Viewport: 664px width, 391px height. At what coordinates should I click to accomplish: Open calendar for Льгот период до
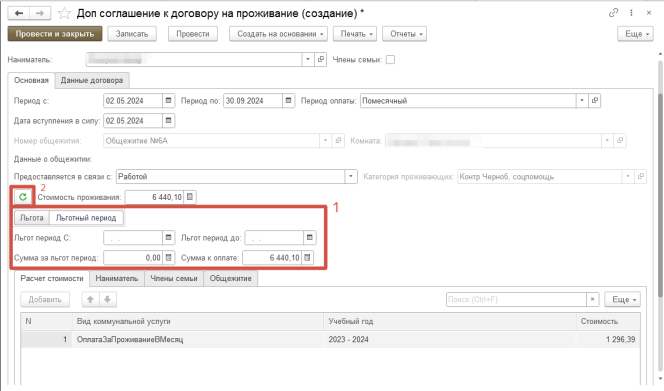(x=310, y=237)
